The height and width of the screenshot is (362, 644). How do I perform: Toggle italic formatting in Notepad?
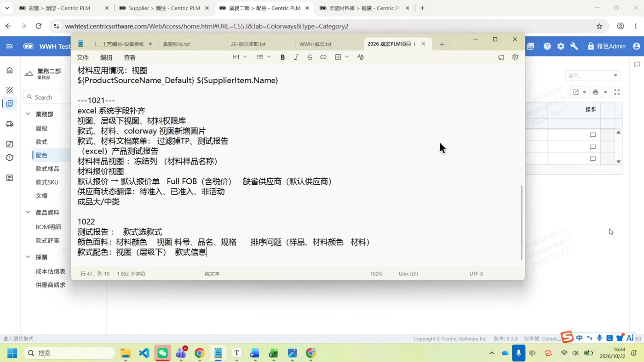coord(296,57)
